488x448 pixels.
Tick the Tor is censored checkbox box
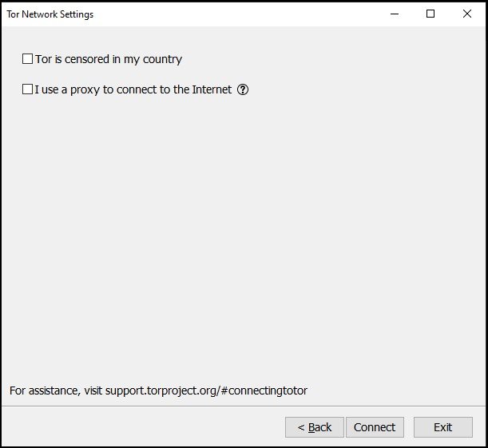pyautogui.click(x=27, y=58)
